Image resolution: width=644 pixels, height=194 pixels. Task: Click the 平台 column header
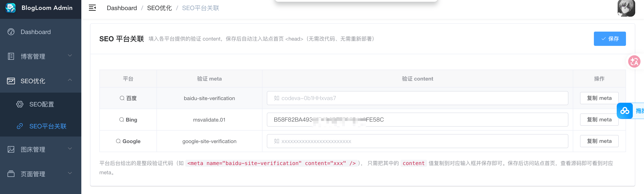tap(128, 79)
